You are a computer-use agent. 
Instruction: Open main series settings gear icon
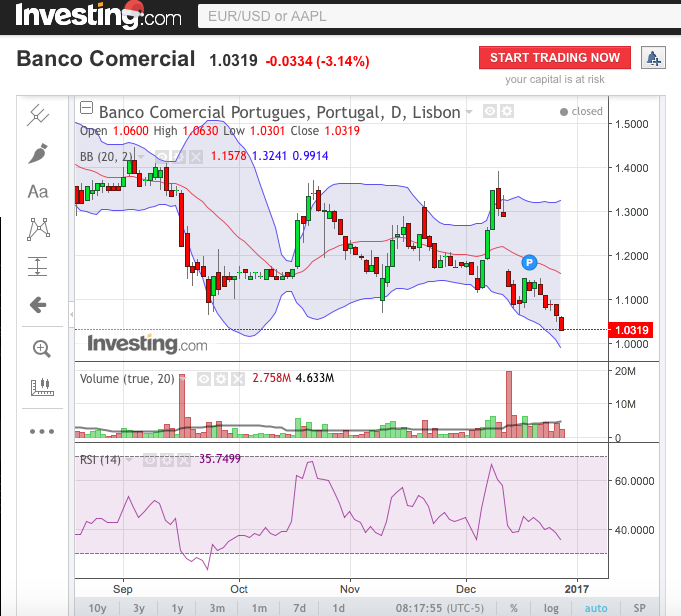[x=506, y=112]
